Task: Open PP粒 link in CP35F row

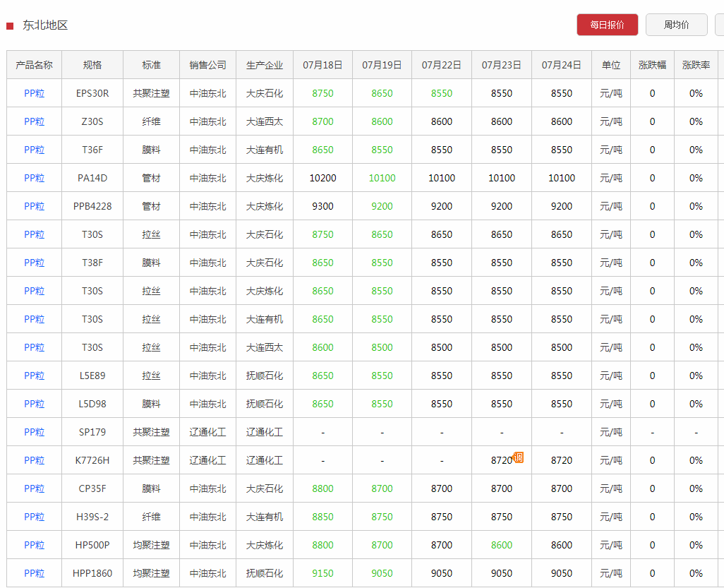Action: (34, 488)
